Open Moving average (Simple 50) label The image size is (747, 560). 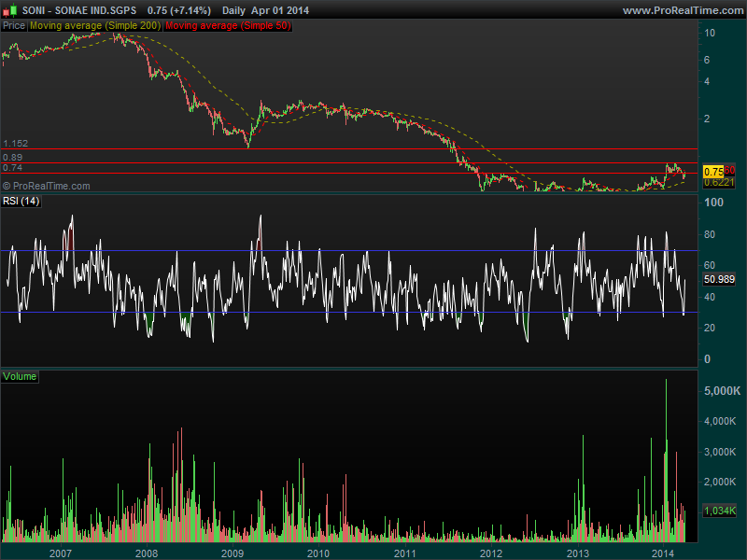228,26
